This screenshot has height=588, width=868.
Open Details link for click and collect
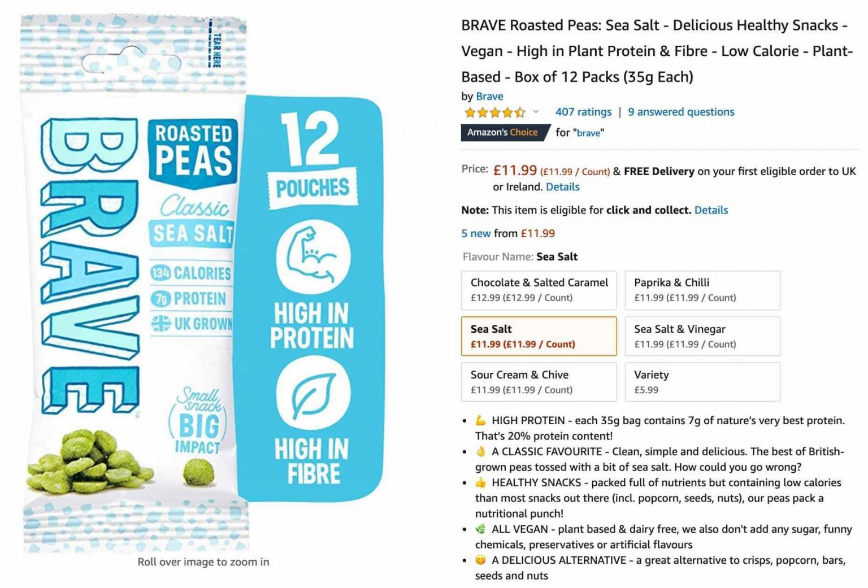[x=711, y=210]
